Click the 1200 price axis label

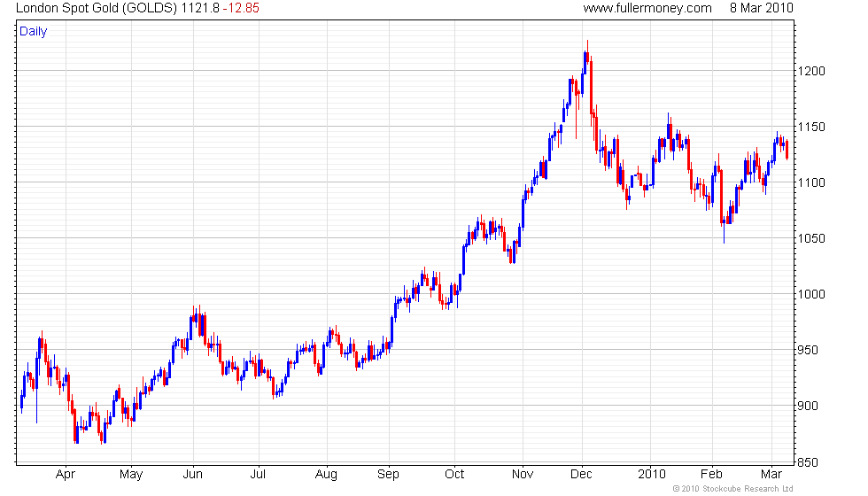(811, 71)
